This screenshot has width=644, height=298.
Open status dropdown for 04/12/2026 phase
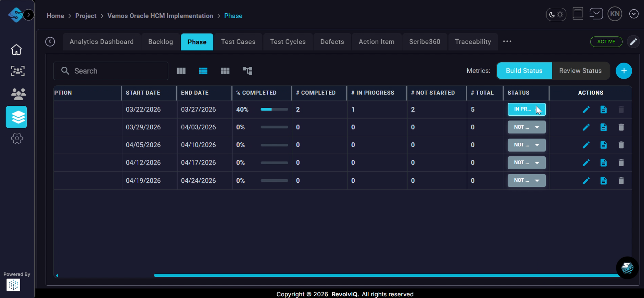(527, 163)
